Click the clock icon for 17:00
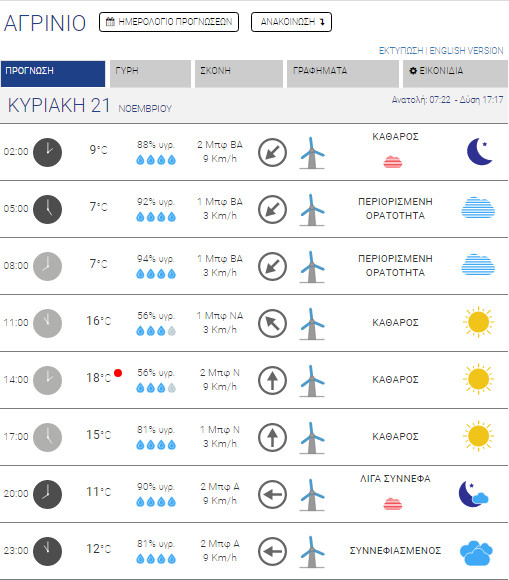 47,437
